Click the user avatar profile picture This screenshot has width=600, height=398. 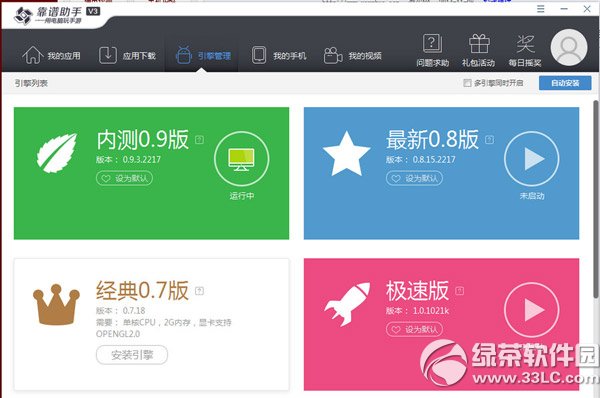[x=569, y=47]
